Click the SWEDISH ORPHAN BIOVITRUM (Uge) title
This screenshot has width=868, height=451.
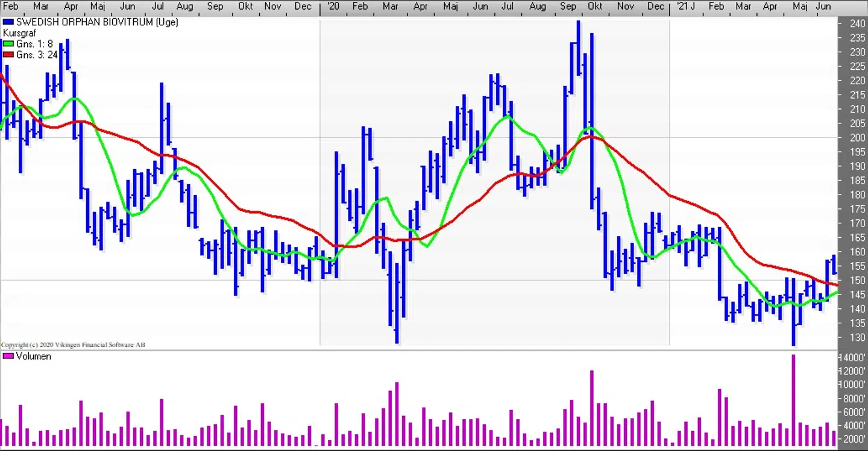click(x=97, y=22)
